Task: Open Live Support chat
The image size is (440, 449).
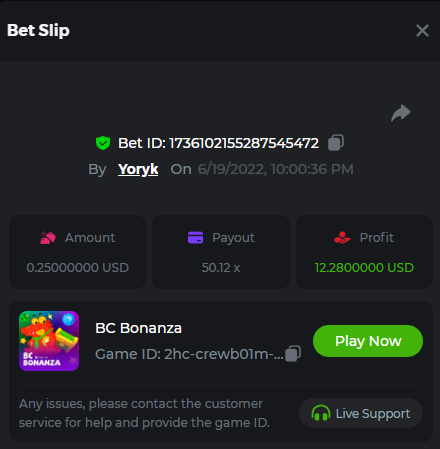Action: tap(361, 413)
